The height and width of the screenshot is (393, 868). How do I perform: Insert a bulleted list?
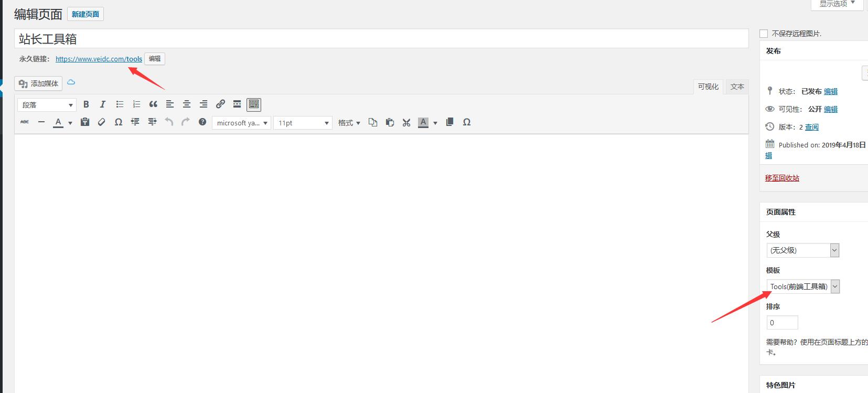pos(120,104)
